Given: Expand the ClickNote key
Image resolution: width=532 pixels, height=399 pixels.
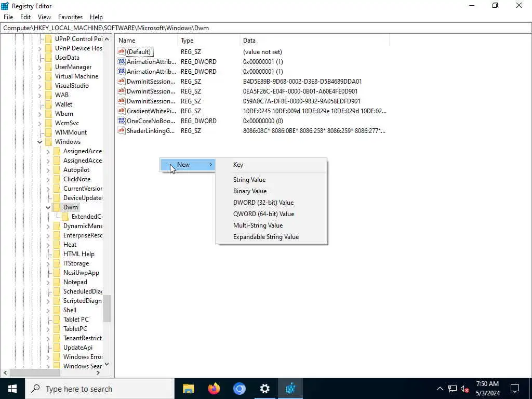Looking at the screenshot, I should tap(48, 179).
